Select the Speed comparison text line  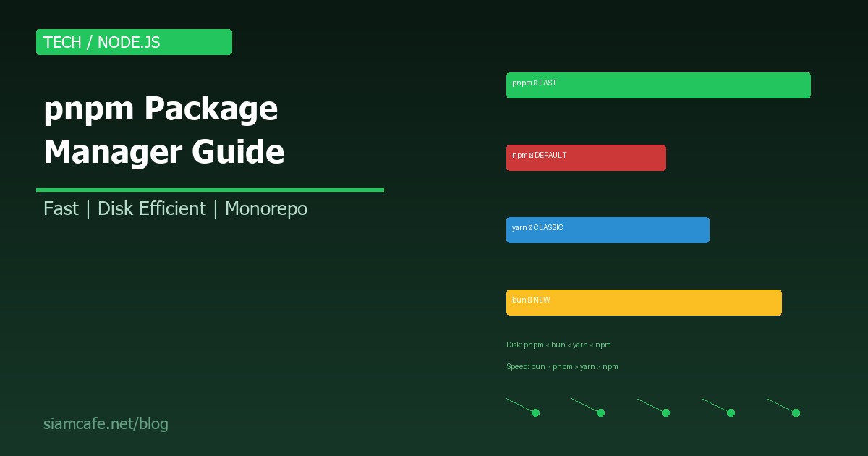point(562,367)
